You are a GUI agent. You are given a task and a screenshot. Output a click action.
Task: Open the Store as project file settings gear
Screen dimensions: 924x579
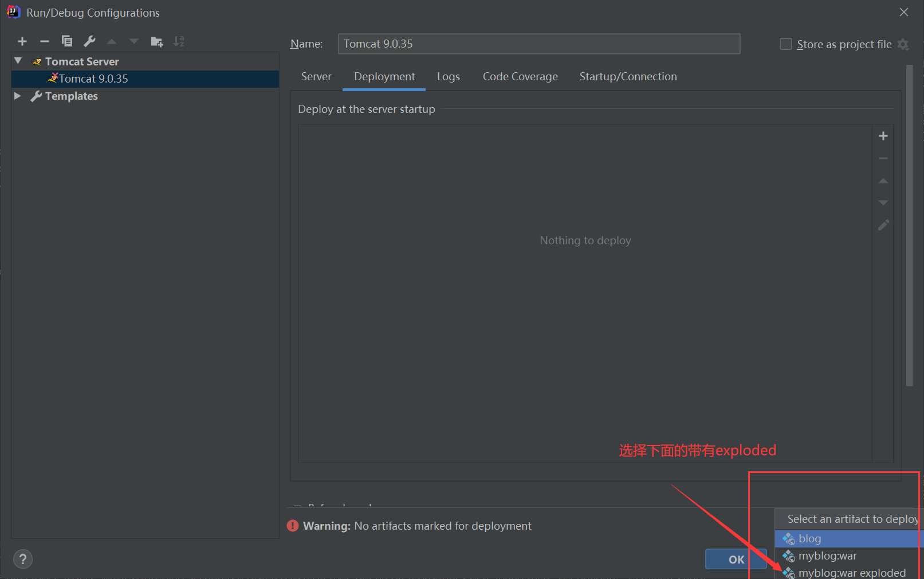pos(903,45)
